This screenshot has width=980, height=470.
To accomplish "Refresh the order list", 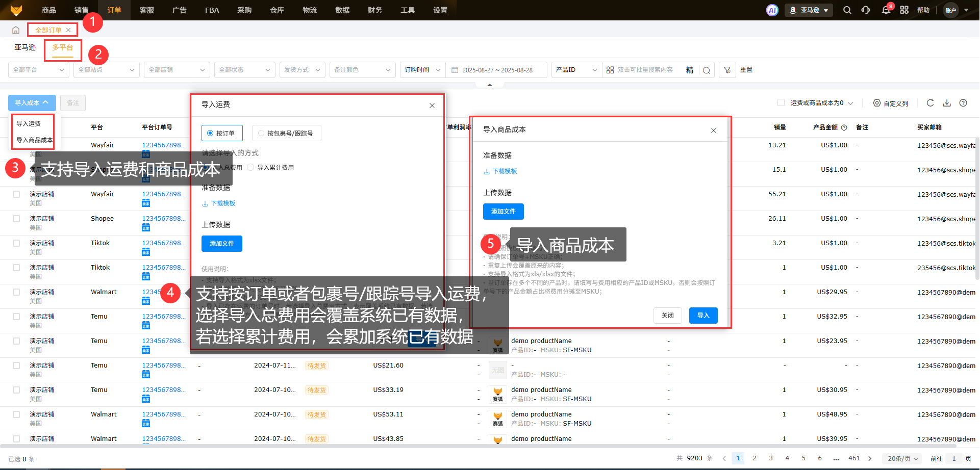I will (930, 103).
